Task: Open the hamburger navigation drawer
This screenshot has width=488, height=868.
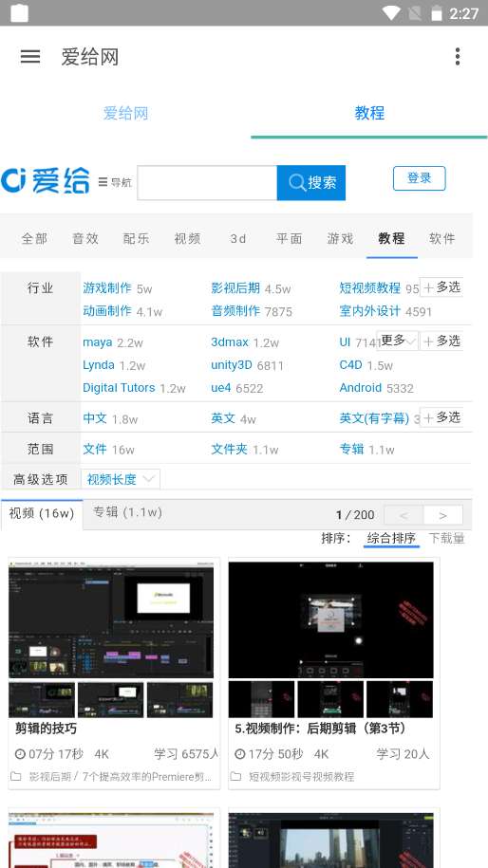Action: tap(30, 57)
